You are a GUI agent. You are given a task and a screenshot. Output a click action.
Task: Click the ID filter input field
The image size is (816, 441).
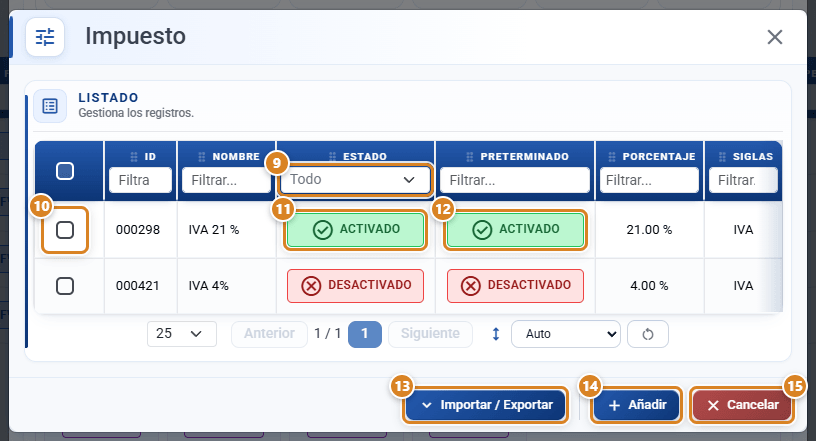point(141,180)
